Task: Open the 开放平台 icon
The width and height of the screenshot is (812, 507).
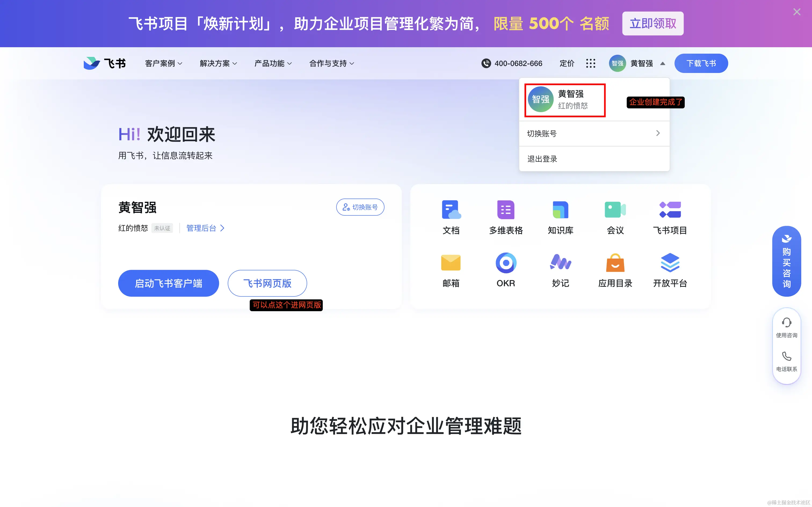Action: coord(670,263)
